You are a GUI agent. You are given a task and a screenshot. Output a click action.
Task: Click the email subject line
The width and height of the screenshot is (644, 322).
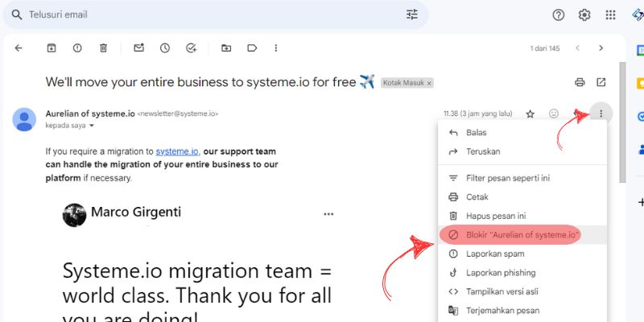(200, 82)
